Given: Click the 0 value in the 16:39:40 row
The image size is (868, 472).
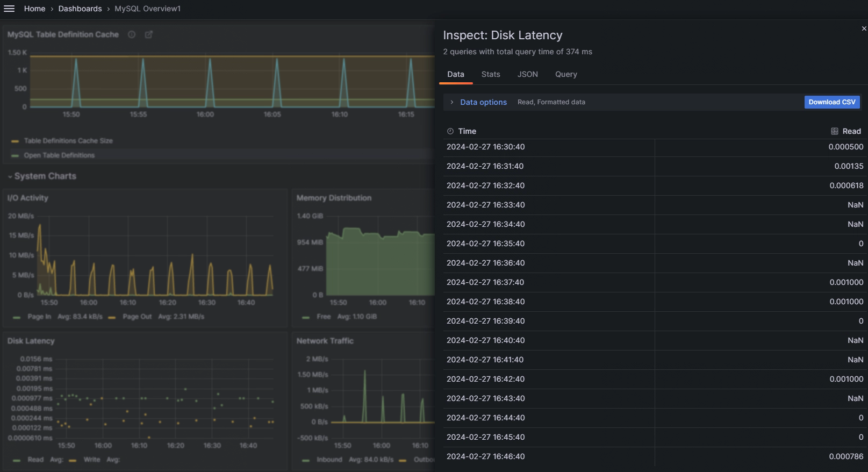Looking at the screenshot, I should click(x=861, y=321).
